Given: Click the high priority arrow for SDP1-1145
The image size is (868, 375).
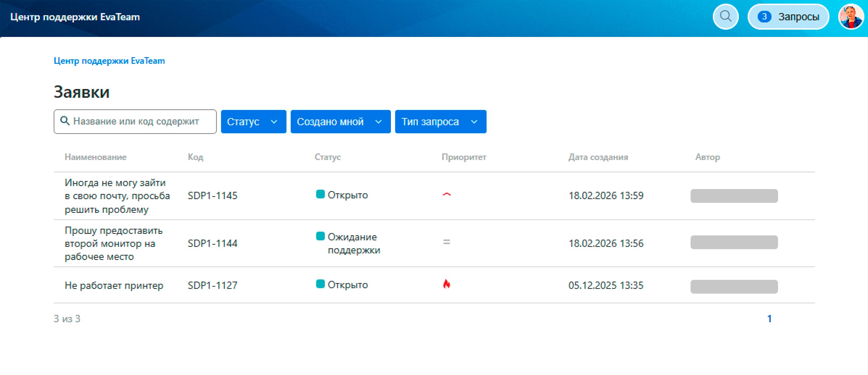Looking at the screenshot, I should 447,195.
